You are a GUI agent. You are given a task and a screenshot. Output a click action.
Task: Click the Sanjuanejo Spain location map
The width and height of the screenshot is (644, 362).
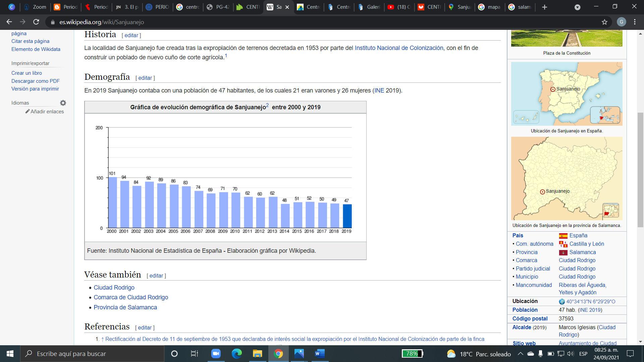567,94
